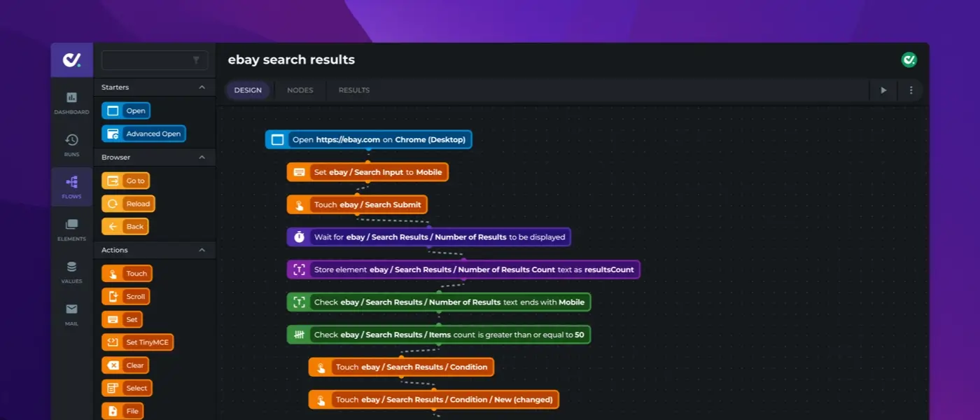The height and width of the screenshot is (420, 980).
Task: Run the flow with the play button
Action: (883, 90)
